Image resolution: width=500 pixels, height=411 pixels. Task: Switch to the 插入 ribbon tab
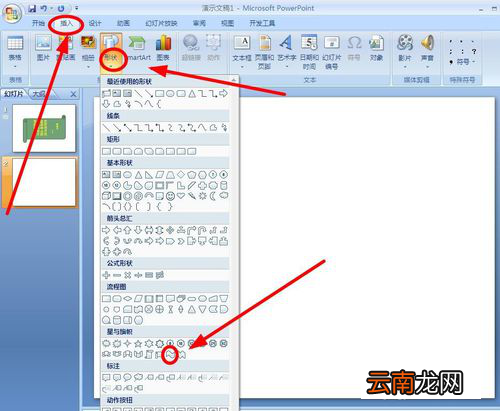tap(66, 23)
